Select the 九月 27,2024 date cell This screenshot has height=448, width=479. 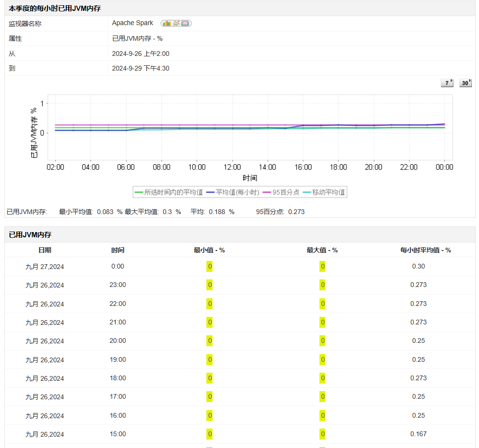[44, 267]
